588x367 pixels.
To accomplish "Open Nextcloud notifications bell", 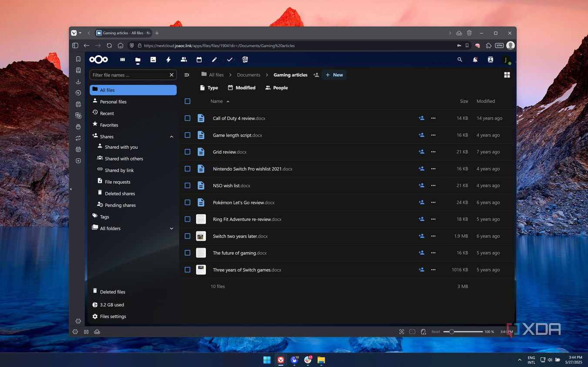I will pyautogui.click(x=475, y=60).
